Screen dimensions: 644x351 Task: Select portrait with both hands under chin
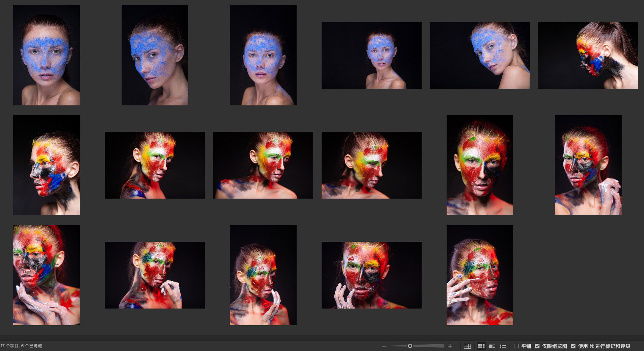tap(47, 275)
